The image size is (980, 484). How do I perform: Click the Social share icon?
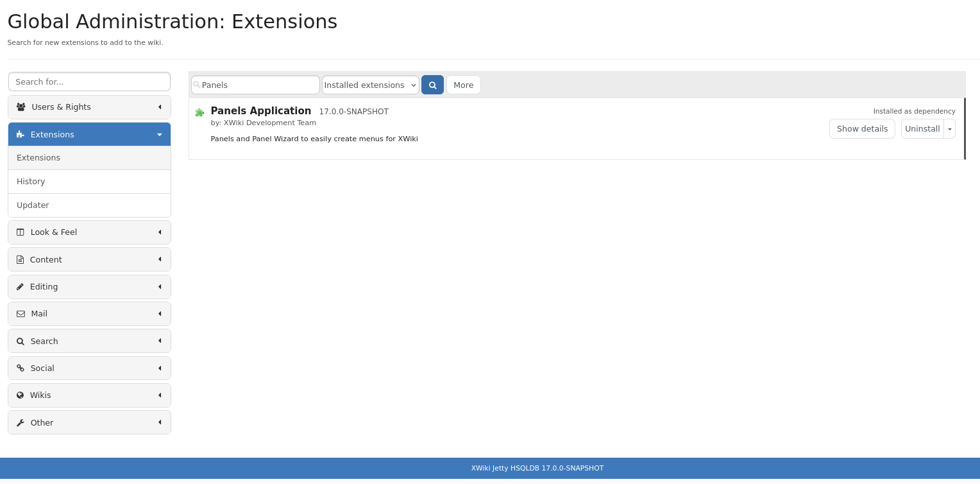[21, 368]
